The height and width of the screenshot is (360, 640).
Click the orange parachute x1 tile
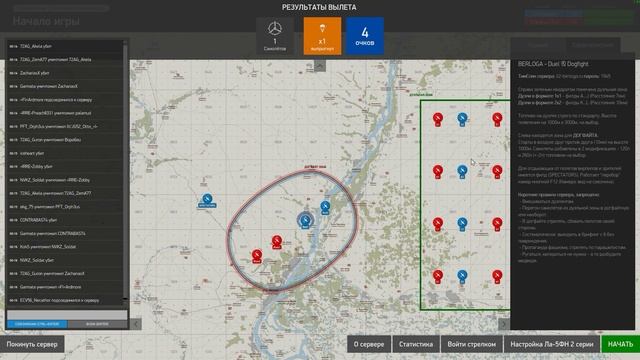tap(322, 36)
